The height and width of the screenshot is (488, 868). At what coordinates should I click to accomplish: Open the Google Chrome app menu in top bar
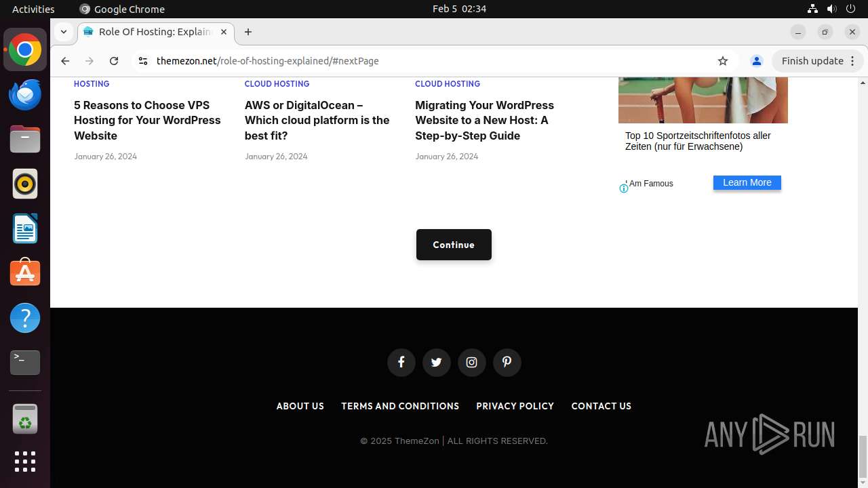122,9
